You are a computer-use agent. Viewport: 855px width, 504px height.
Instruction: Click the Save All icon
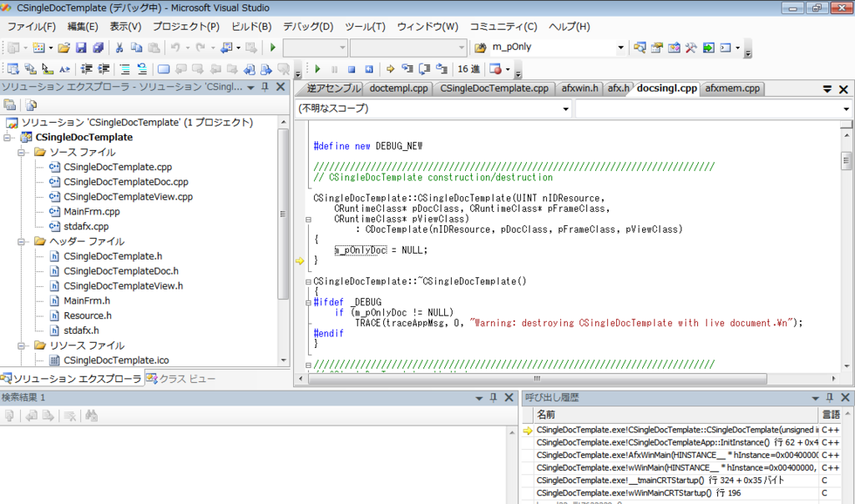(x=99, y=48)
